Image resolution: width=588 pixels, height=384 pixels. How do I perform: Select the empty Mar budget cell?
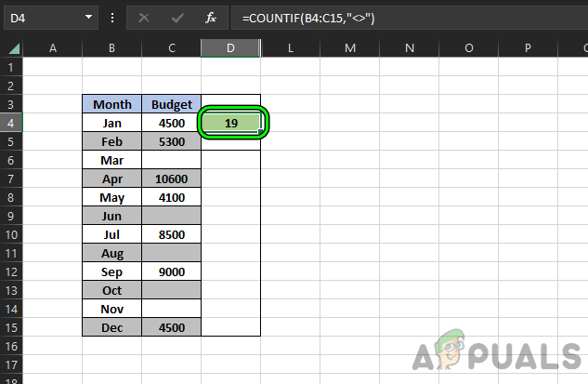171,160
